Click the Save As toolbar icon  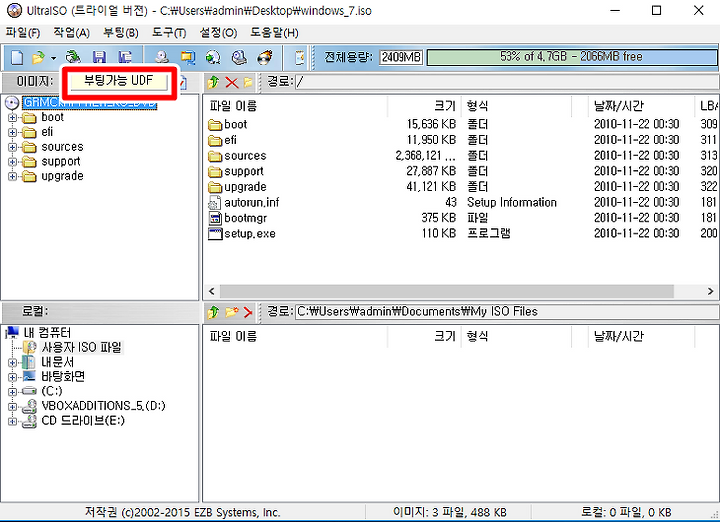[x=124, y=57]
